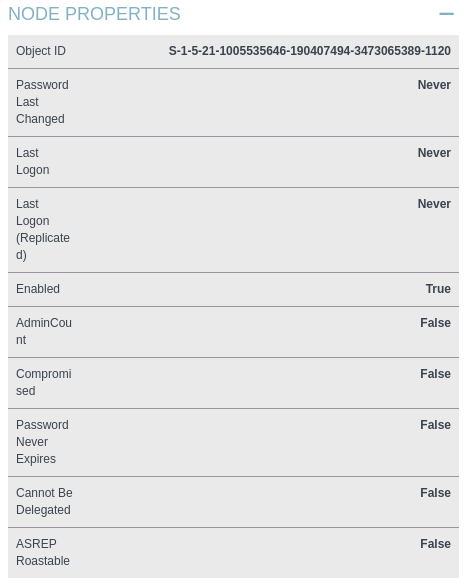Select the AdminCount property label
The image size is (467, 588).
pyautogui.click(x=44, y=332)
